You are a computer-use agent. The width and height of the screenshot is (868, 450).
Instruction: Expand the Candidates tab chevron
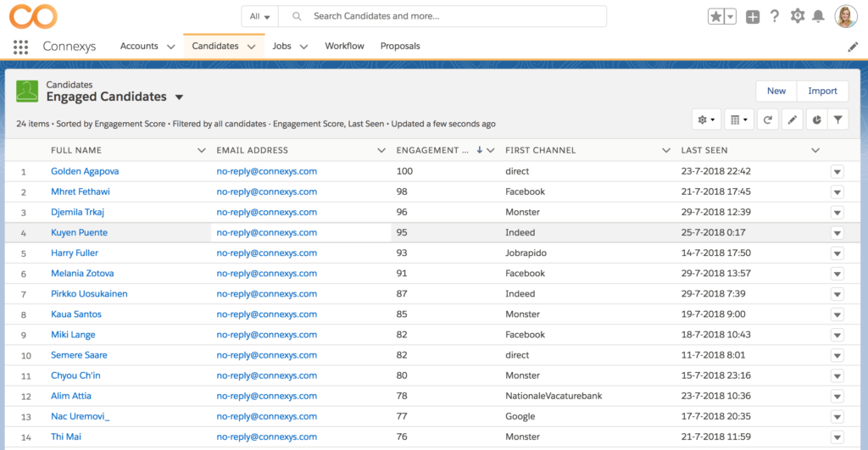pyautogui.click(x=251, y=47)
